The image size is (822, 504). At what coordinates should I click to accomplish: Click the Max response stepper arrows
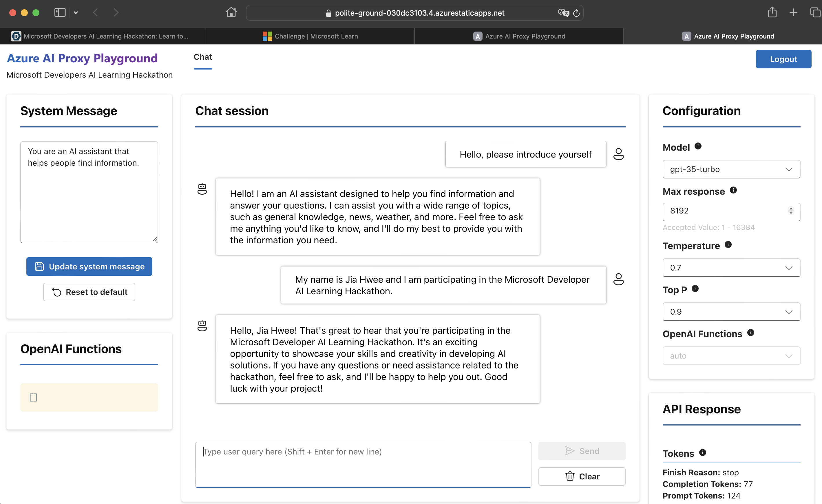[791, 211]
